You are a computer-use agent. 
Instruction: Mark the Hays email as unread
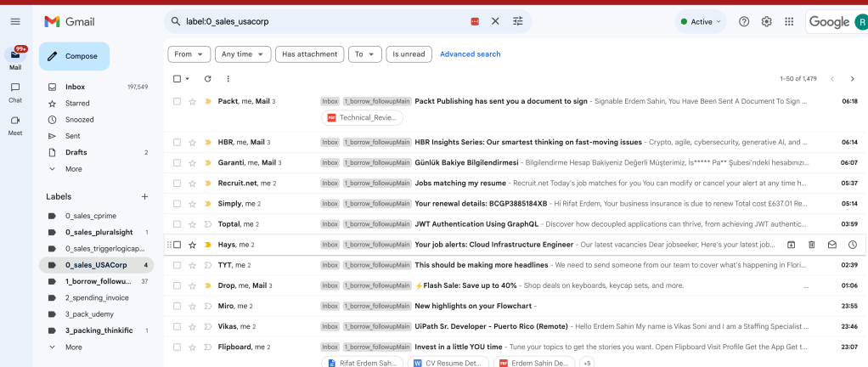832,245
